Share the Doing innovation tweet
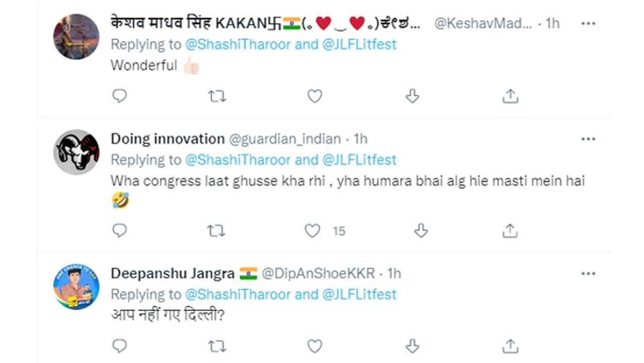644x363 pixels. coord(510,230)
